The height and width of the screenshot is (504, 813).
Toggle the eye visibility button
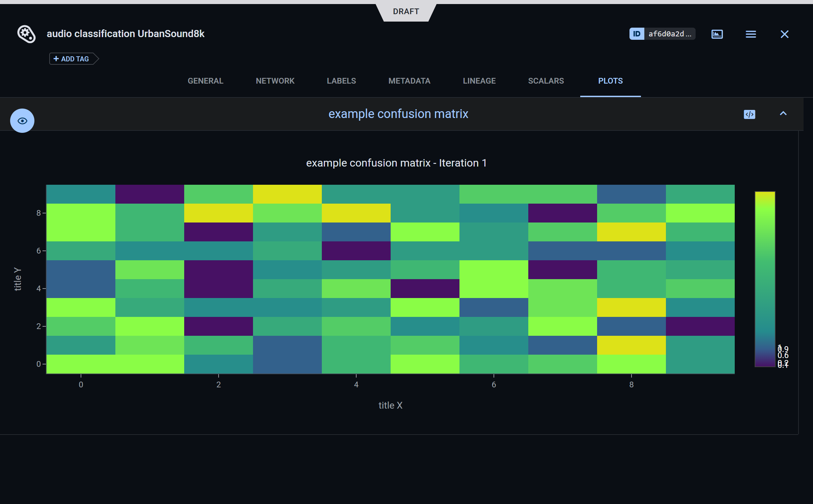pyautogui.click(x=22, y=121)
